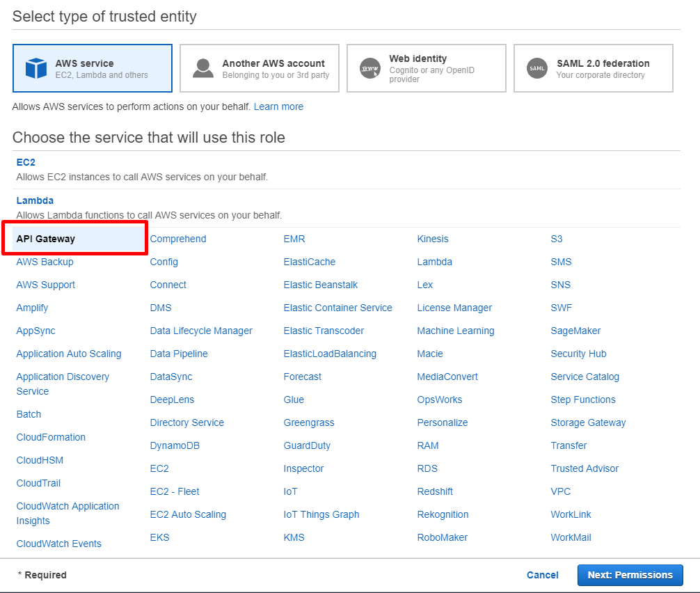The width and height of the screenshot is (700, 593).
Task: Choose the Another AWS account card
Action: click(260, 68)
